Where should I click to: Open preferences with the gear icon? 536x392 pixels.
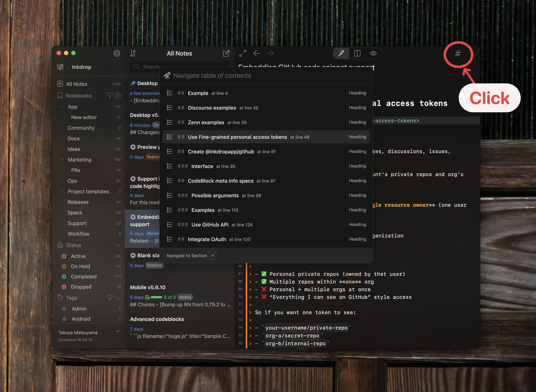[x=117, y=53]
